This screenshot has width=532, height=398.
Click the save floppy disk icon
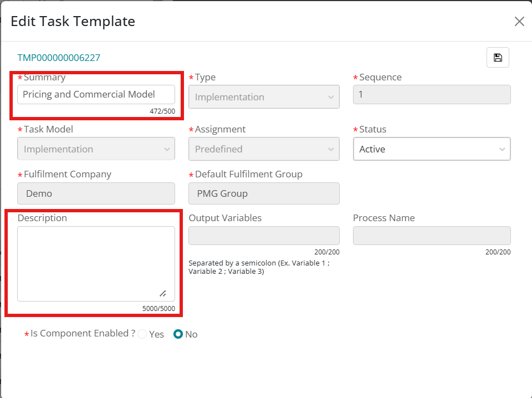[498, 58]
